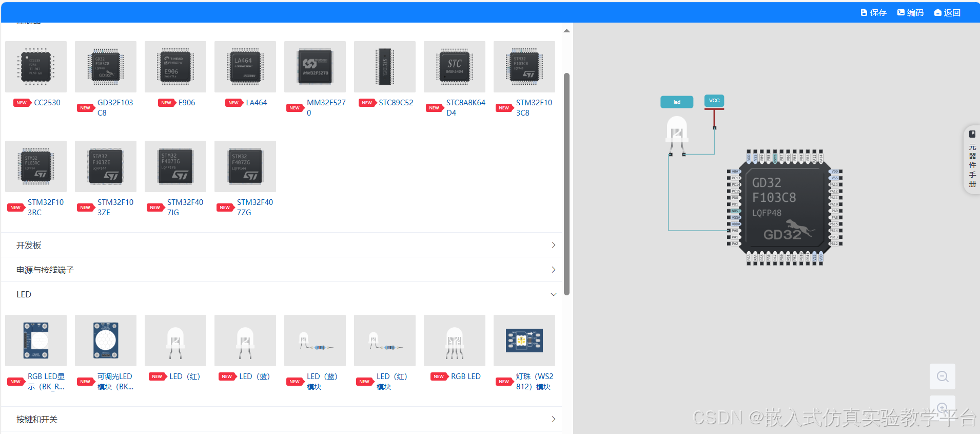
Task: Click the LED component on the canvas
Action: pyautogui.click(x=677, y=135)
